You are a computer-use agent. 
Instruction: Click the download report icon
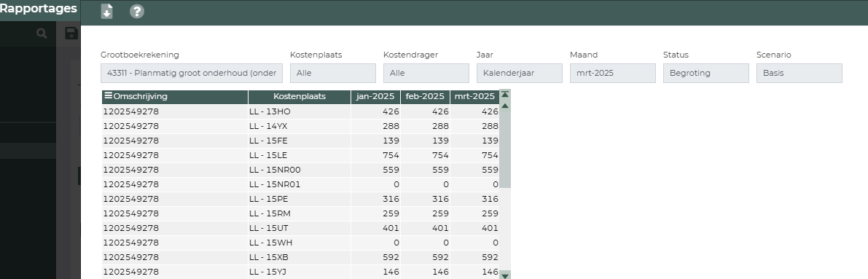[x=107, y=11]
